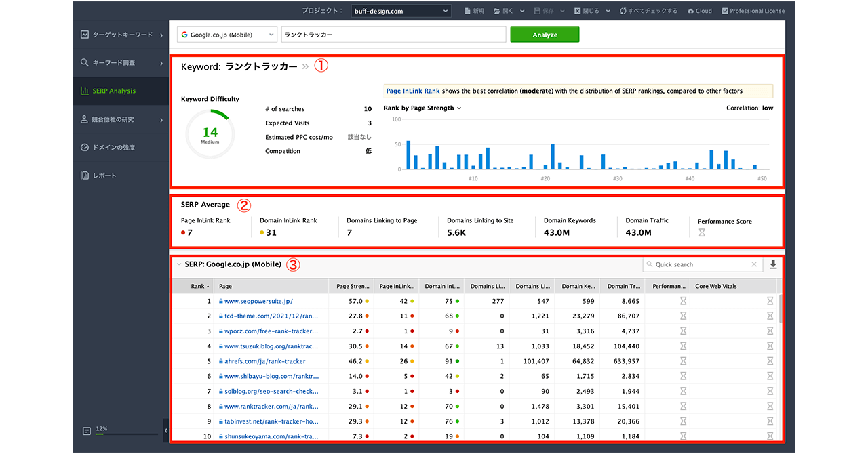Open キーワード調査 in the sidebar
The width and height of the screenshot is (868, 454).
click(114, 63)
